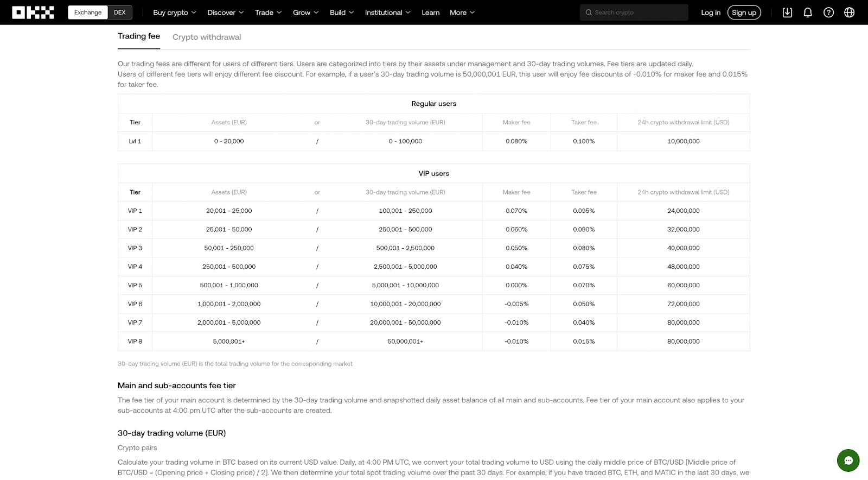This screenshot has height=480, width=868.
Task: Expand the Discover dropdown
Action: (225, 12)
